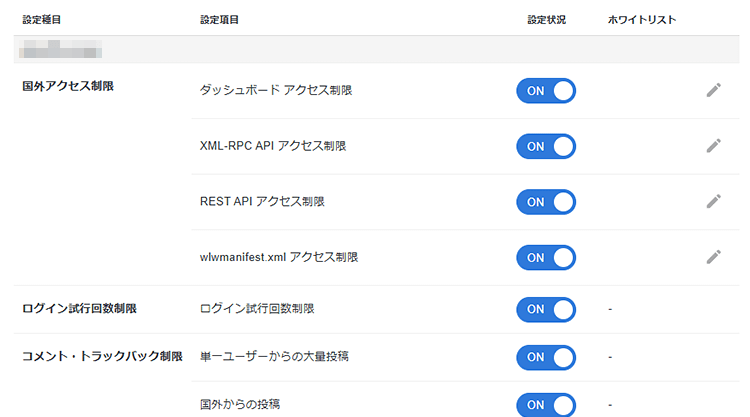750x417 pixels.
Task: Edit whitelist for wlwmanifest.xml アクセス制限
Action: tap(713, 257)
